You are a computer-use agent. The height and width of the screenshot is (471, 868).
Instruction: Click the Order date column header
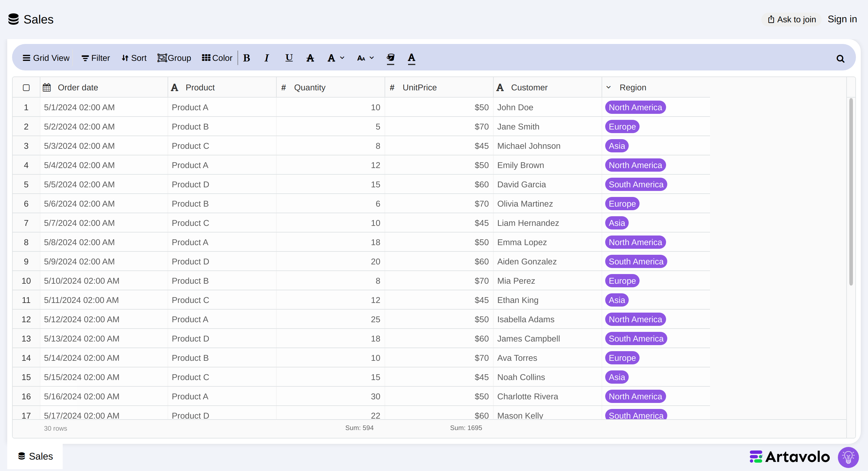(104, 88)
